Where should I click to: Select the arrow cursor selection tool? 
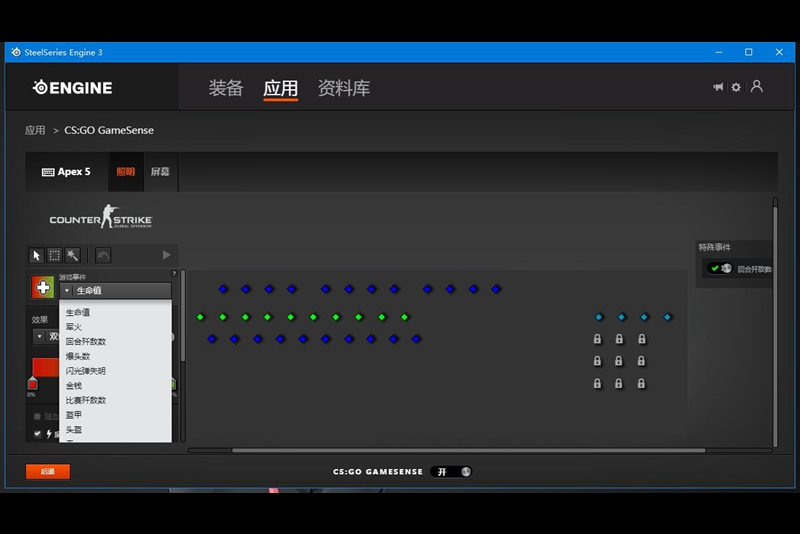click(36, 255)
